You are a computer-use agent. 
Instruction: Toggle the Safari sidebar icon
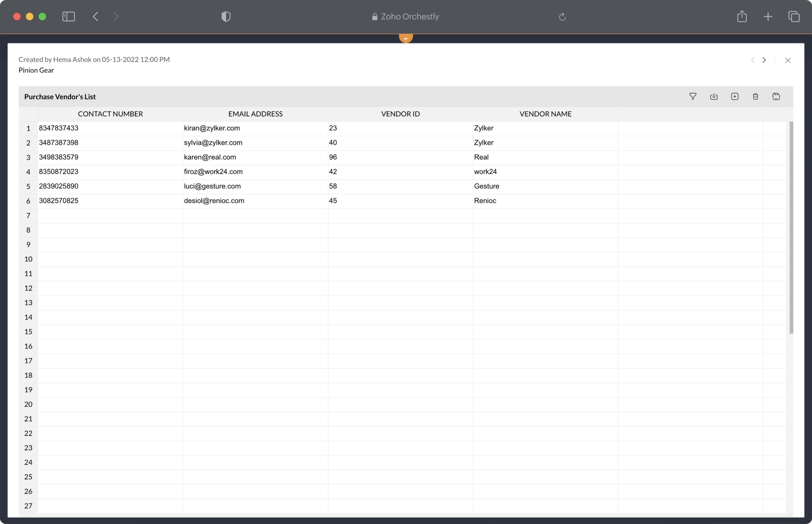(x=69, y=16)
